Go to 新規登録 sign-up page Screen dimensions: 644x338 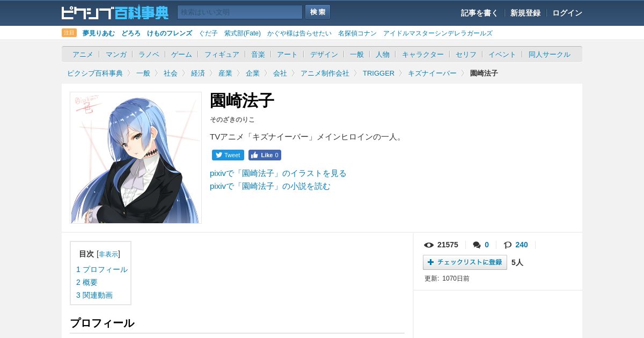click(x=525, y=13)
